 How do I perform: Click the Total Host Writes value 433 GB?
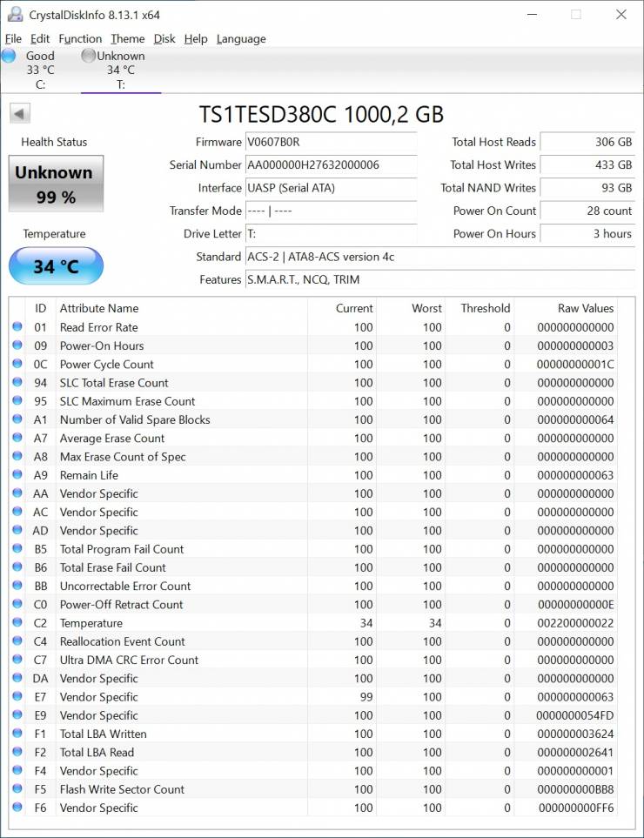pos(587,164)
